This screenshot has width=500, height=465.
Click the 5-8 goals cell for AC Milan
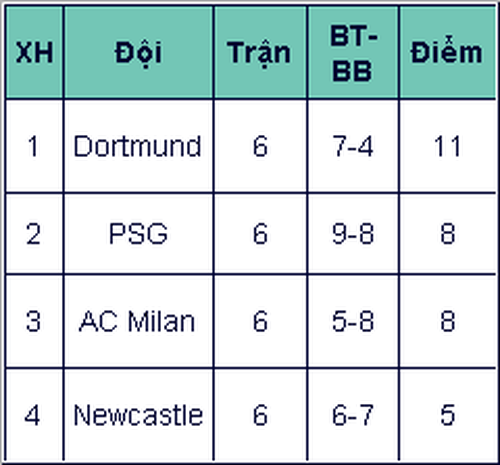pos(353,321)
